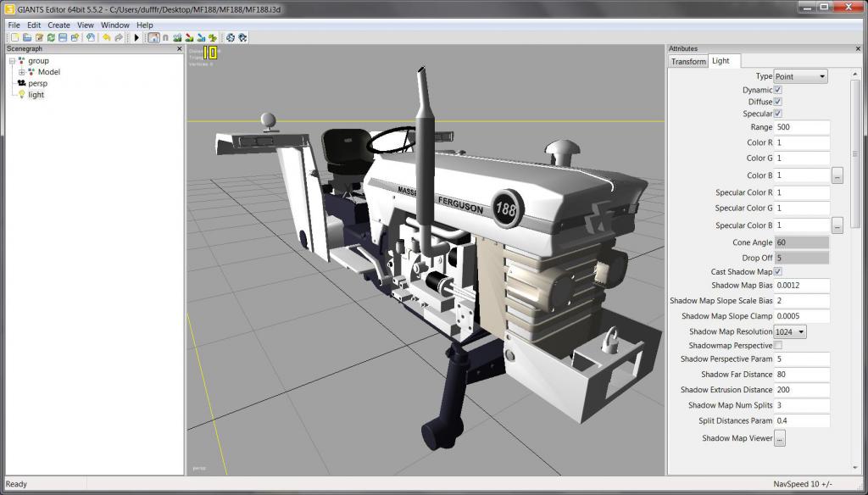Select the red-arrow terrain paint icon
The height and width of the screenshot is (495, 868).
(189, 37)
